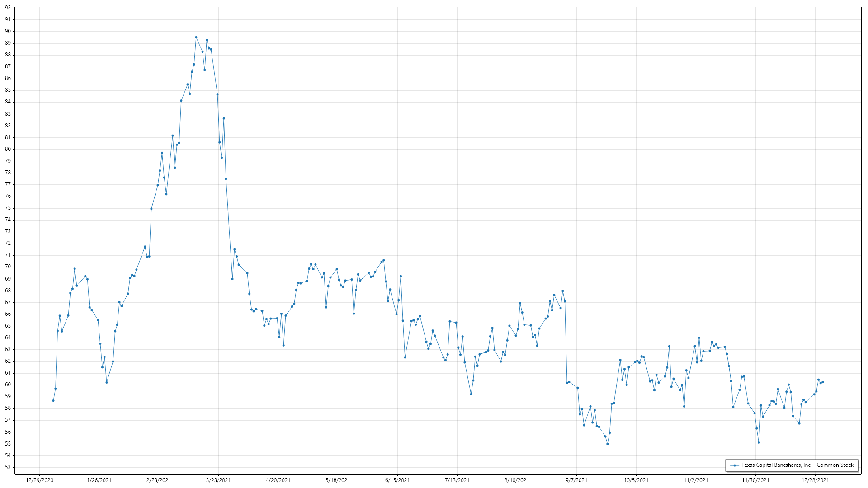
Task: Select the first data point of the series
Action: coord(53,400)
